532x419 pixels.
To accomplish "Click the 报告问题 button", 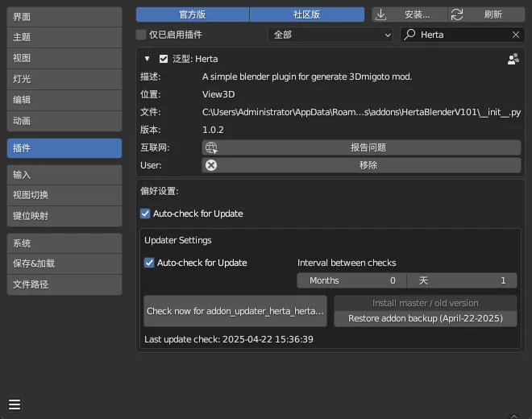I will tap(361, 147).
